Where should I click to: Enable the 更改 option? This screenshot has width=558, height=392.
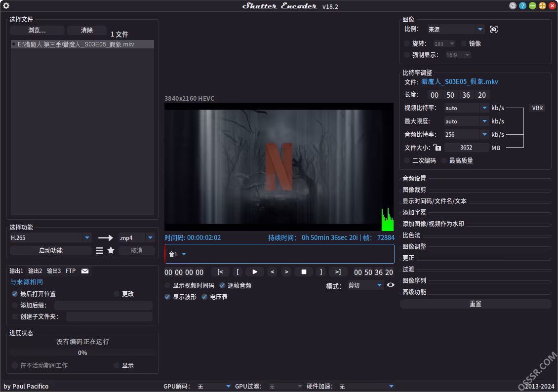[x=117, y=294]
